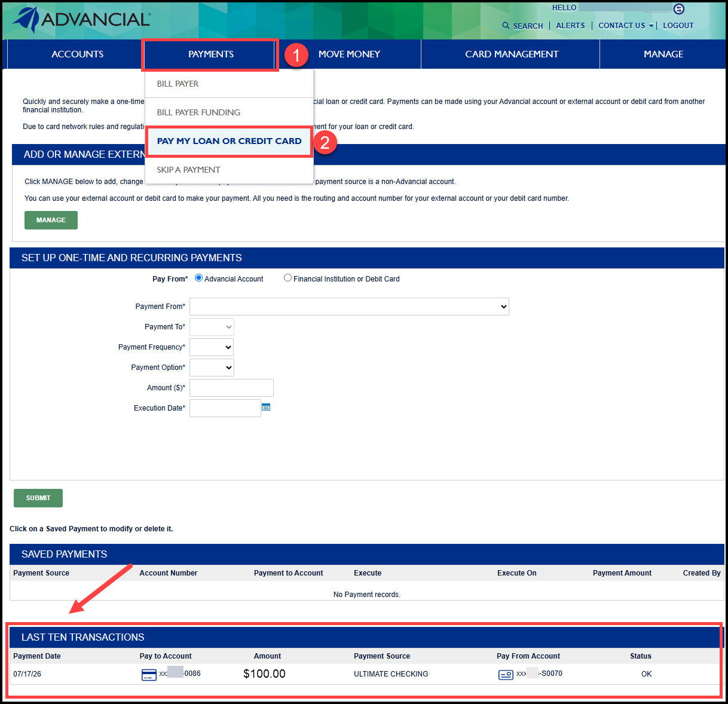
Task: Click the Logout link
Action: (x=678, y=26)
